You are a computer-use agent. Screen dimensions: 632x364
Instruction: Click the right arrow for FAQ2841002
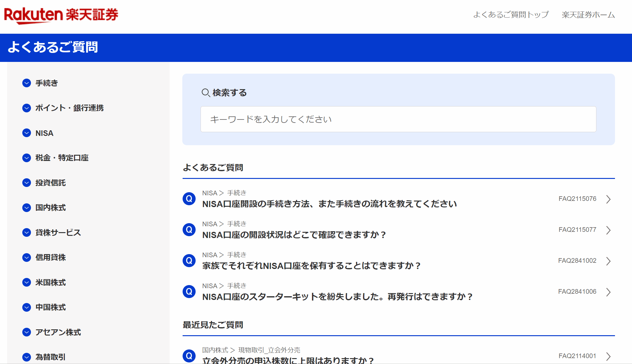click(609, 261)
